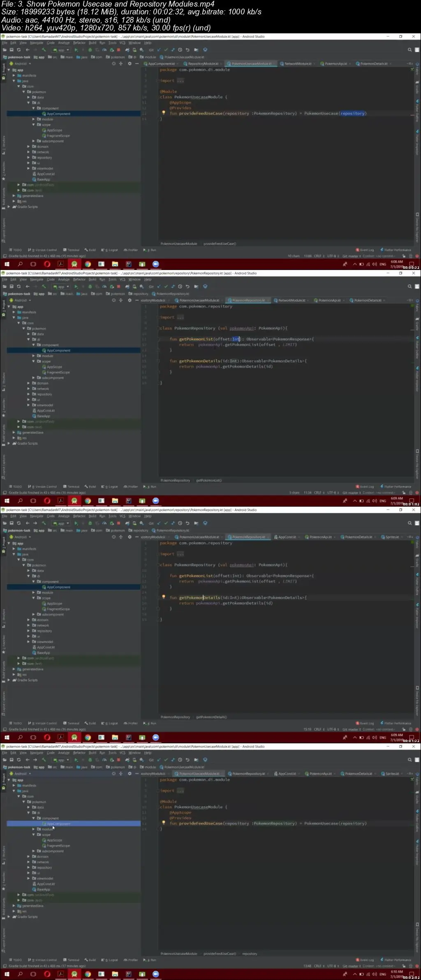
Task: Click hide project panel dash icon in fourth frame
Action: [x=137, y=773]
